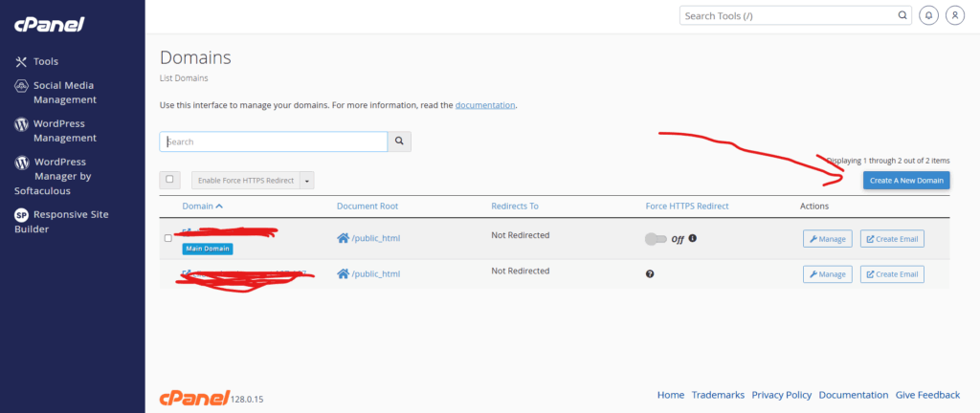The image size is (980, 413).
Task: Click Manage button for the second domain
Action: [x=827, y=273]
